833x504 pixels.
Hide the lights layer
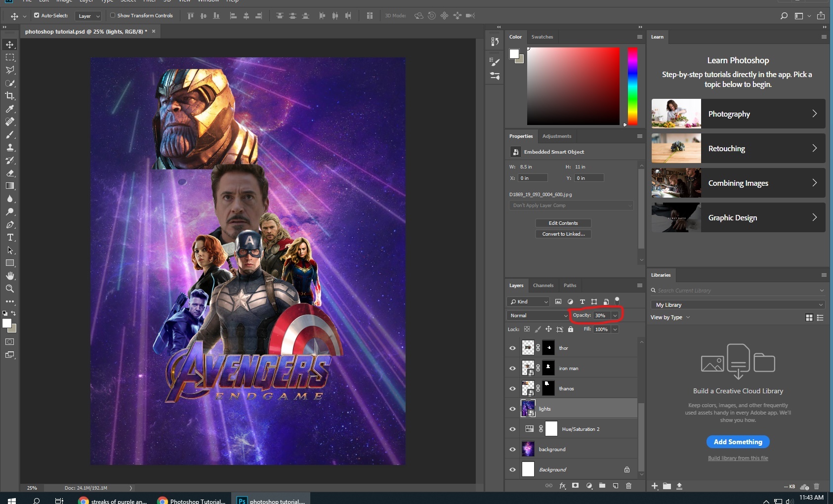(x=512, y=409)
